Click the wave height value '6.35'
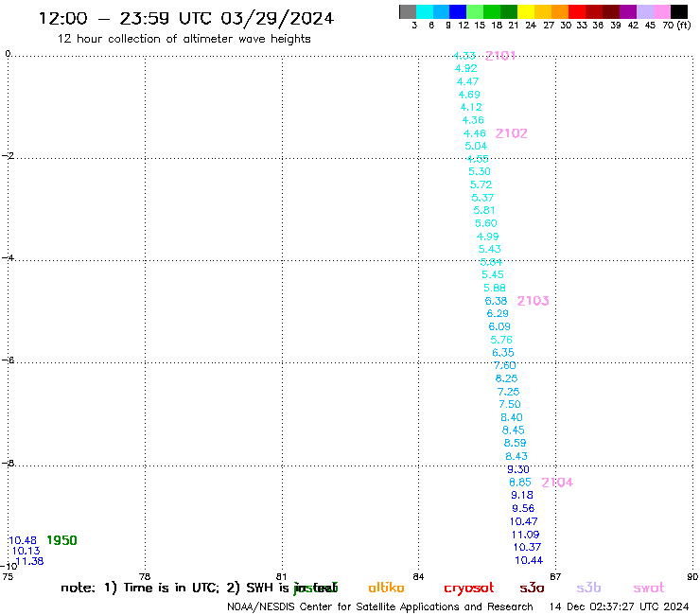The image size is (700, 615). point(503,353)
